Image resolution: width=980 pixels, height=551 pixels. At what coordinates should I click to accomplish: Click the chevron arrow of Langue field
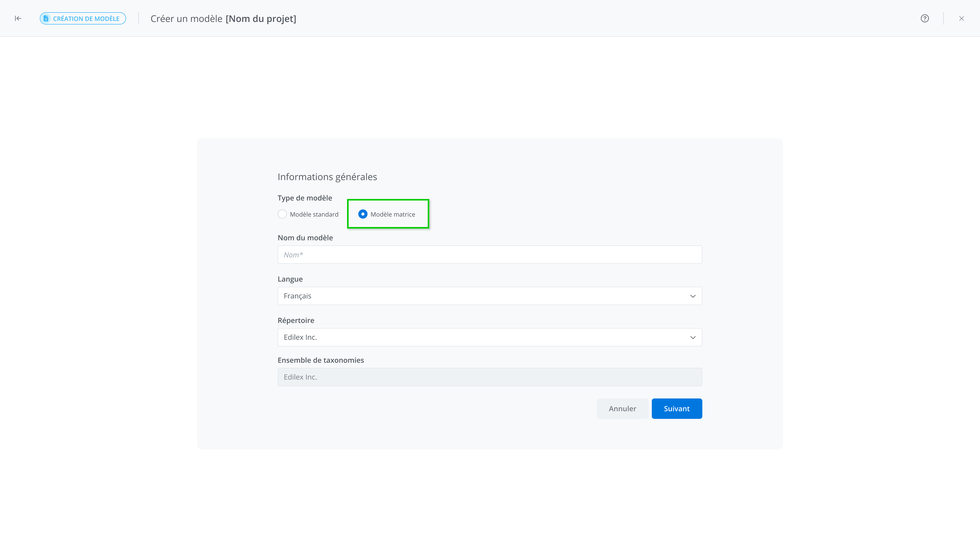[x=693, y=296]
